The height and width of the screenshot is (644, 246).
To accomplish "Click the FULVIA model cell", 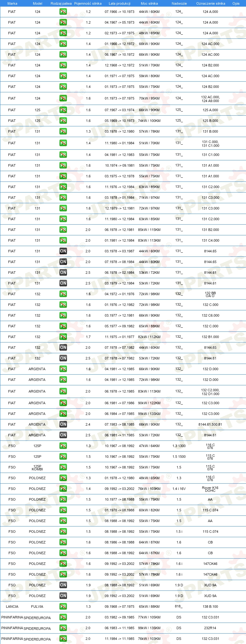I will 37,607.
